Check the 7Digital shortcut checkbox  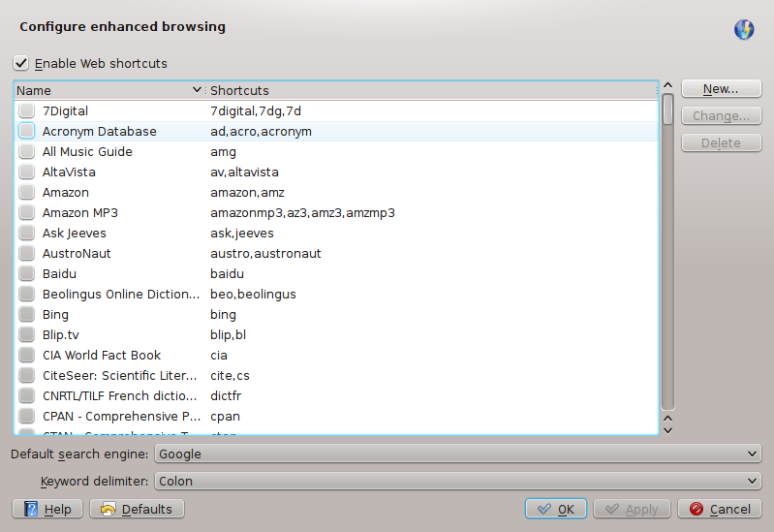coord(26,111)
